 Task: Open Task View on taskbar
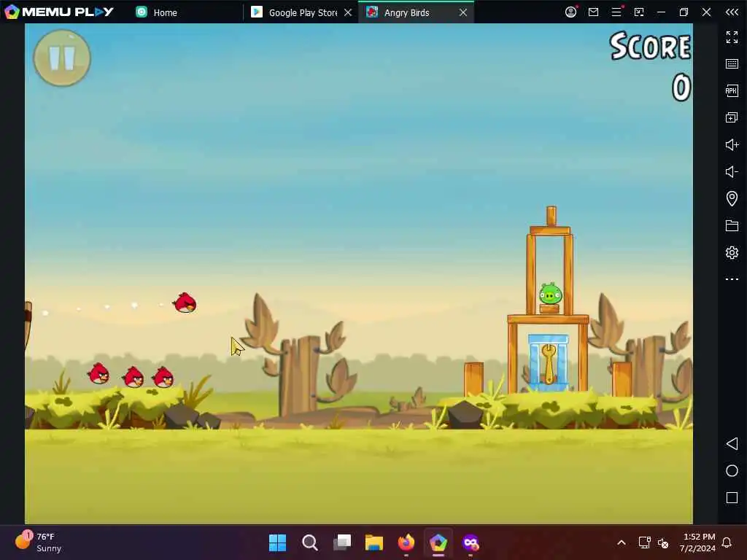tap(342, 542)
